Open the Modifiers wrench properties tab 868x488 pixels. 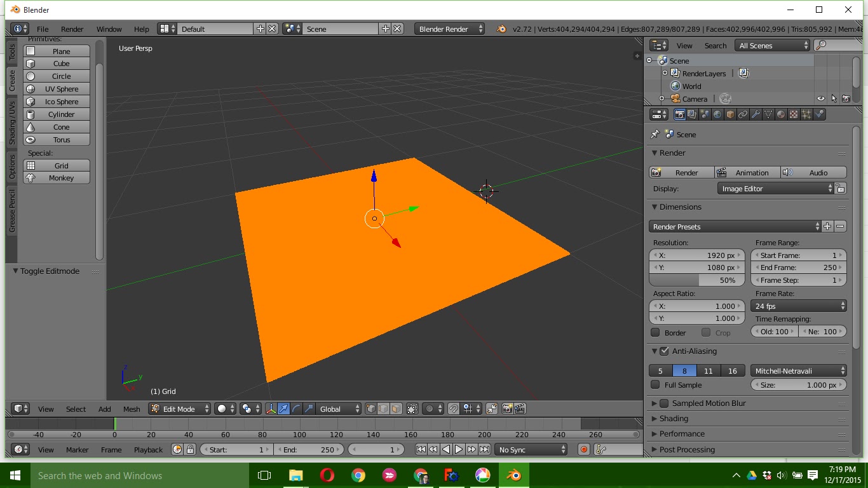point(756,114)
